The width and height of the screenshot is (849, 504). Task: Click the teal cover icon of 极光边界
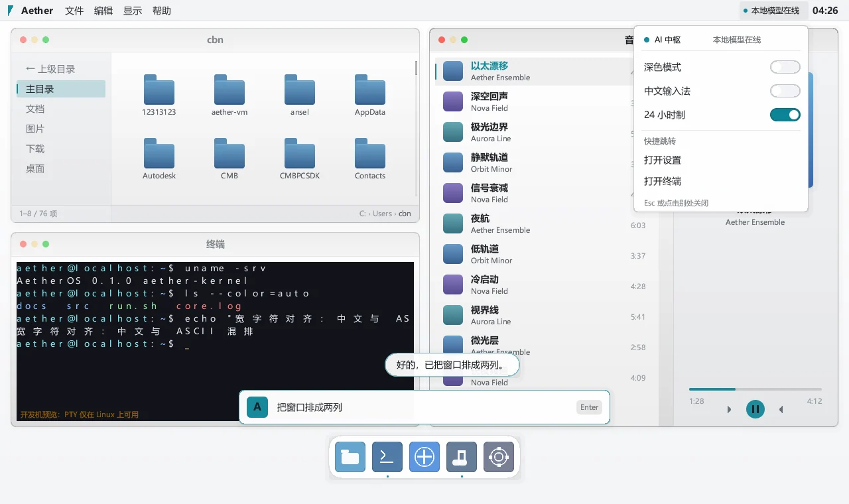453,132
